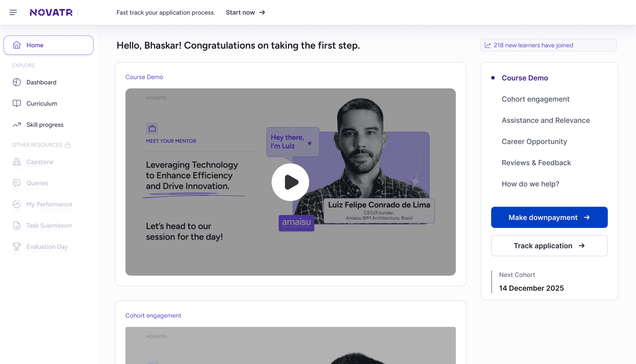Screen dimensions: 636x364
Task: Click the Capstone building icon
Action: click(x=17, y=162)
